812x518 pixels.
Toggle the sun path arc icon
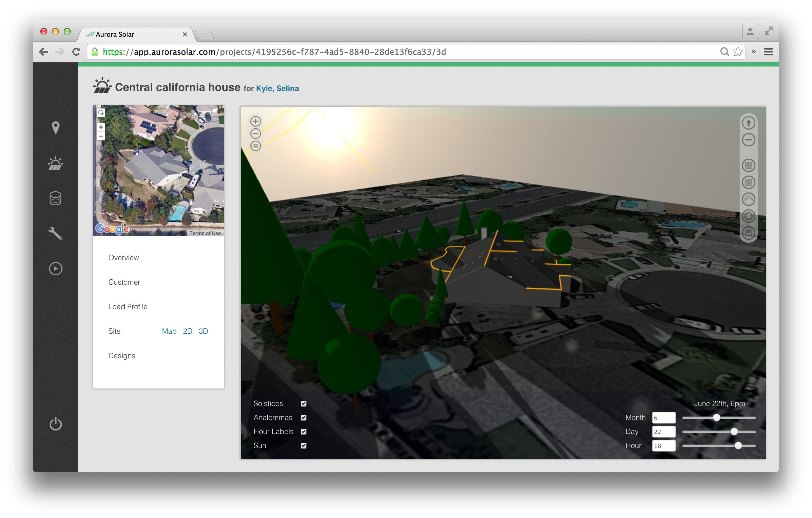(748, 199)
